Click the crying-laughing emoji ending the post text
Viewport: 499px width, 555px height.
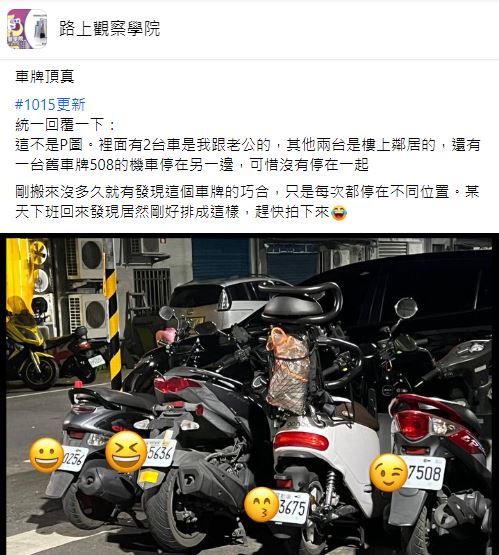[x=339, y=213]
